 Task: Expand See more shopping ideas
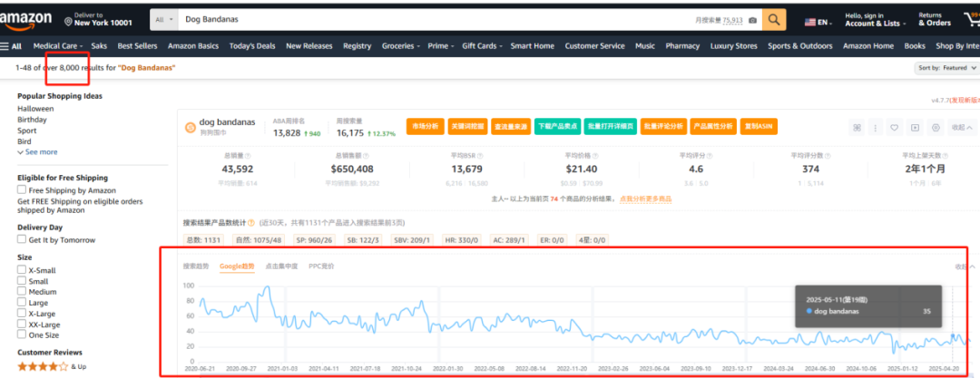[x=37, y=151]
